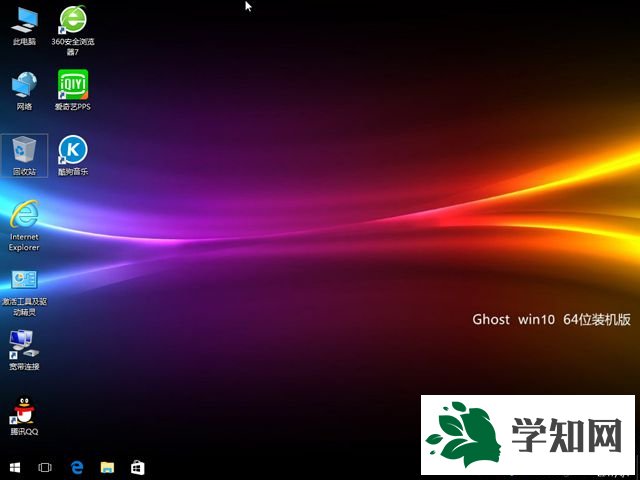Open the Microsoft Store taskbar icon
The image size is (640, 480).
pos(138,467)
